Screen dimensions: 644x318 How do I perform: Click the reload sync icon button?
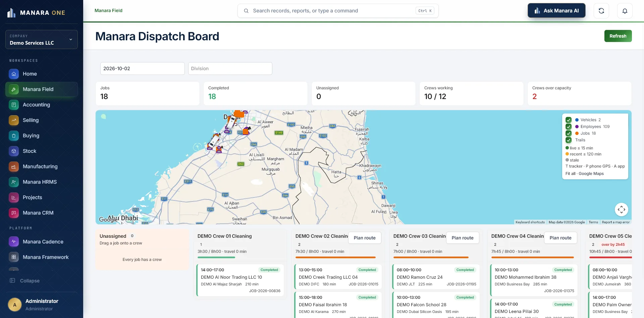[601, 11]
